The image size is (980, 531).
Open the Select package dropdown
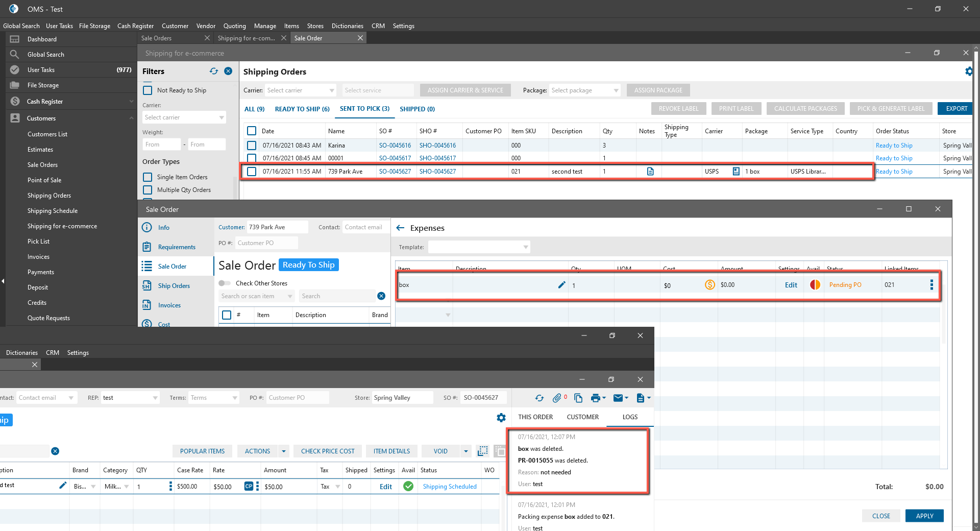click(x=584, y=90)
